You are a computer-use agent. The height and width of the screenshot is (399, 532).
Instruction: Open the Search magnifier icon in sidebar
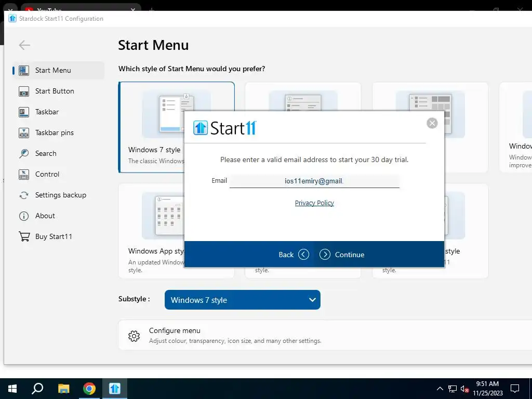(x=24, y=154)
